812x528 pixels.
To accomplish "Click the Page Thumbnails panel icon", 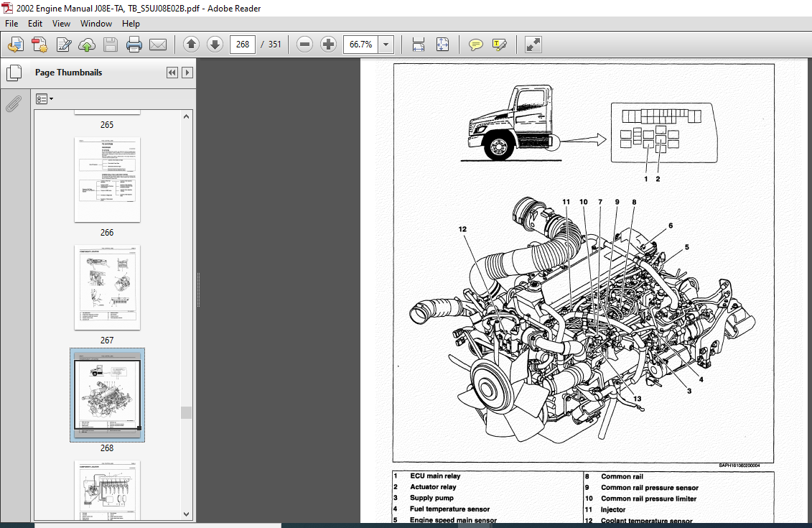I will [x=14, y=73].
